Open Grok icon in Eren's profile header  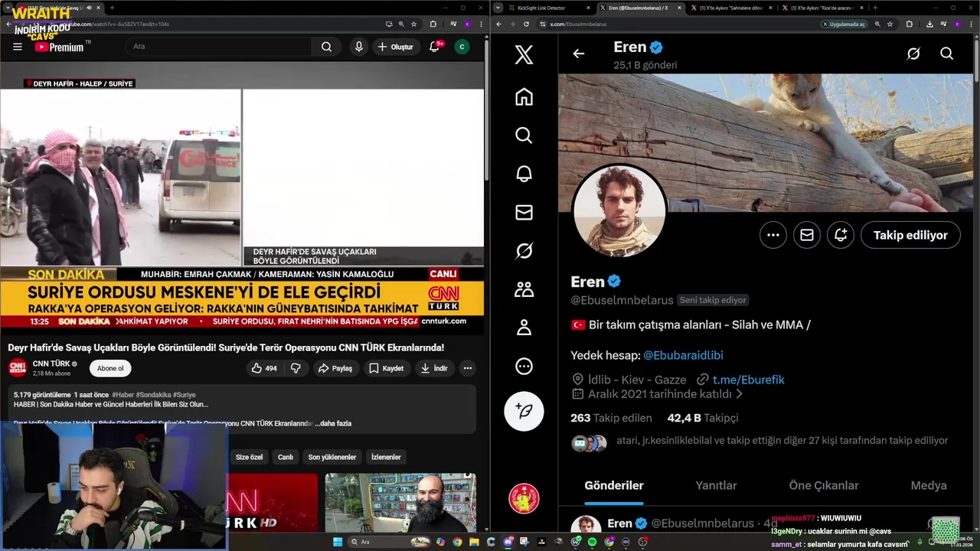click(913, 54)
